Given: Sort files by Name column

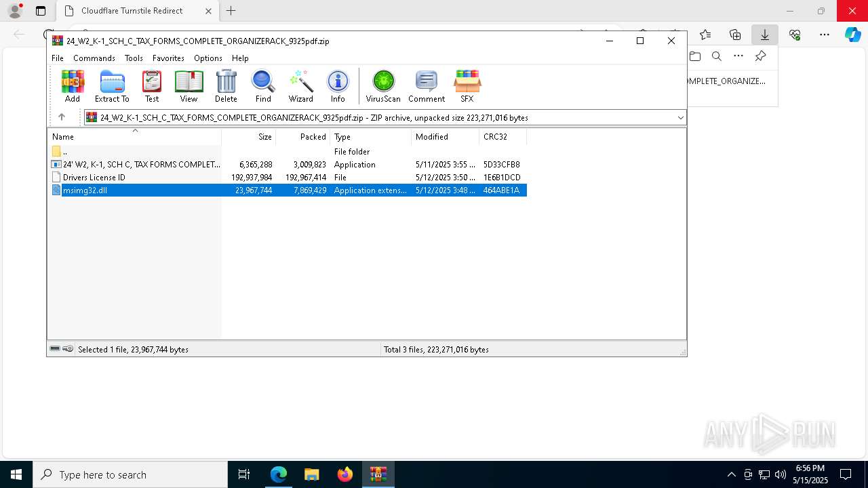Looking at the screenshot, I should point(134,136).
